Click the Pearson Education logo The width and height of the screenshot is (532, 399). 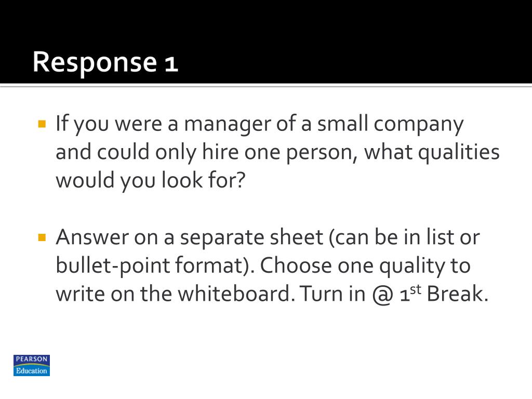click(32, 365)
